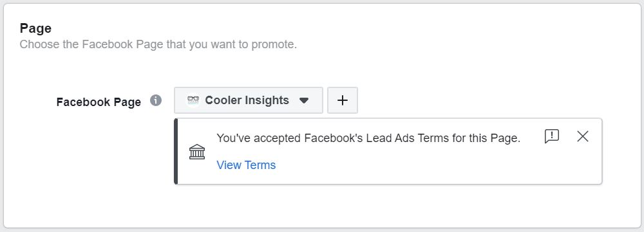Click the glasses page avatar in the selector
644x232 pixels.
tap(193, 100)
